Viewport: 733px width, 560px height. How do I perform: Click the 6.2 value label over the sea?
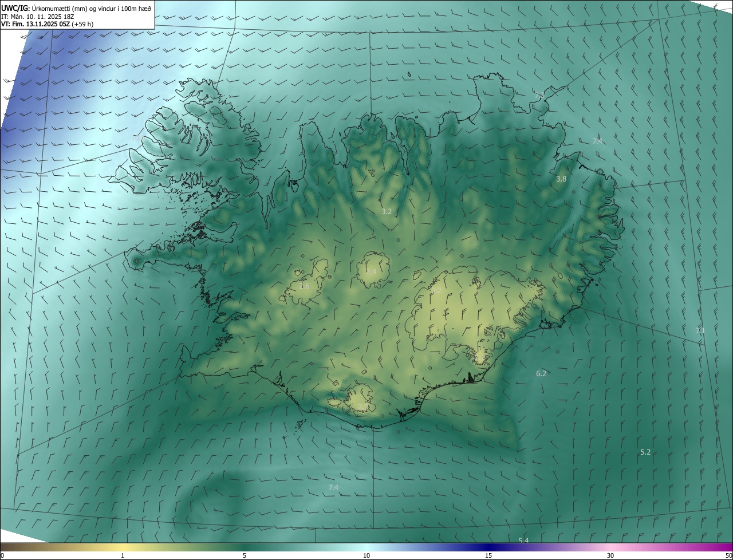(x=541, y=374)
